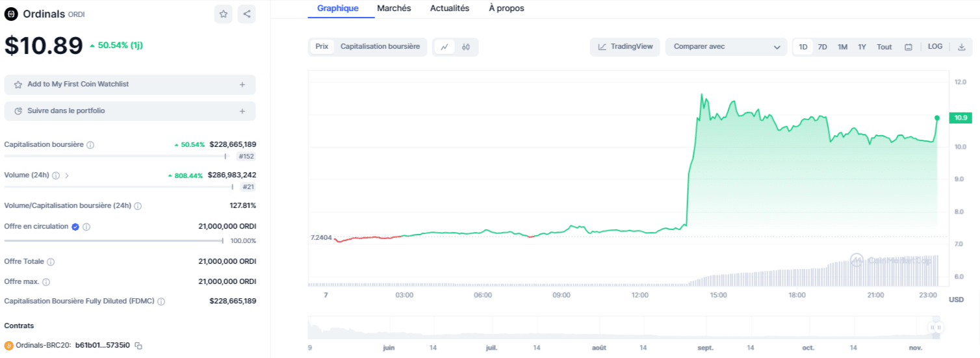Click the chart's current price endpoint dot
980x358 pixels.
[x=937, y=118]
